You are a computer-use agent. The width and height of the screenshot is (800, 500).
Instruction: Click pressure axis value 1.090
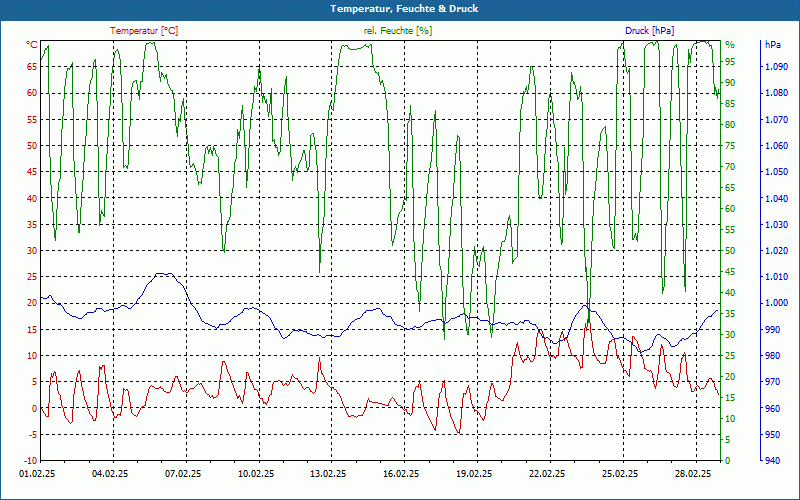pyautogui.click(x=776, y=66)
